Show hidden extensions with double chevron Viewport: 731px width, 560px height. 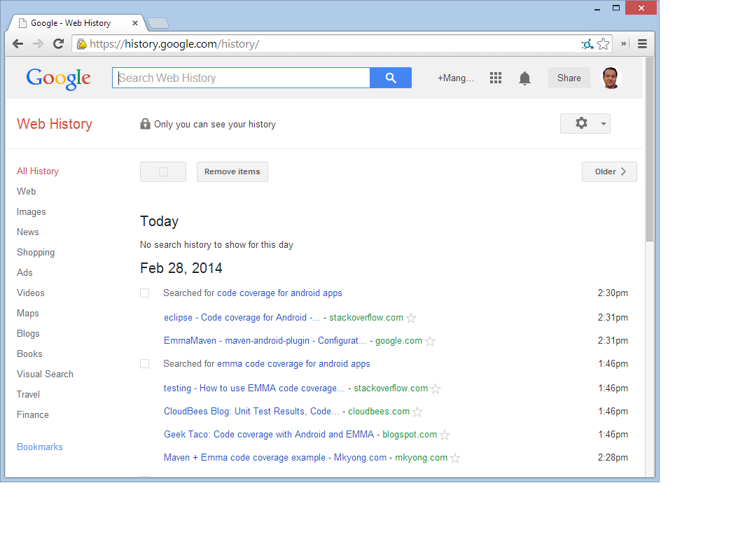[623, 44]
